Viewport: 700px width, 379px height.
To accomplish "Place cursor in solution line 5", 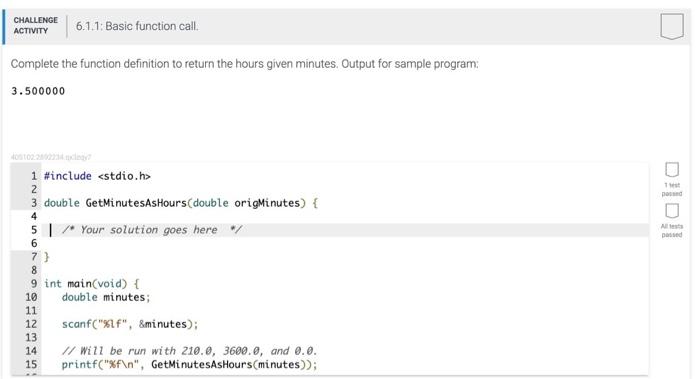I will pyautogui.click(x=346, y=230).
